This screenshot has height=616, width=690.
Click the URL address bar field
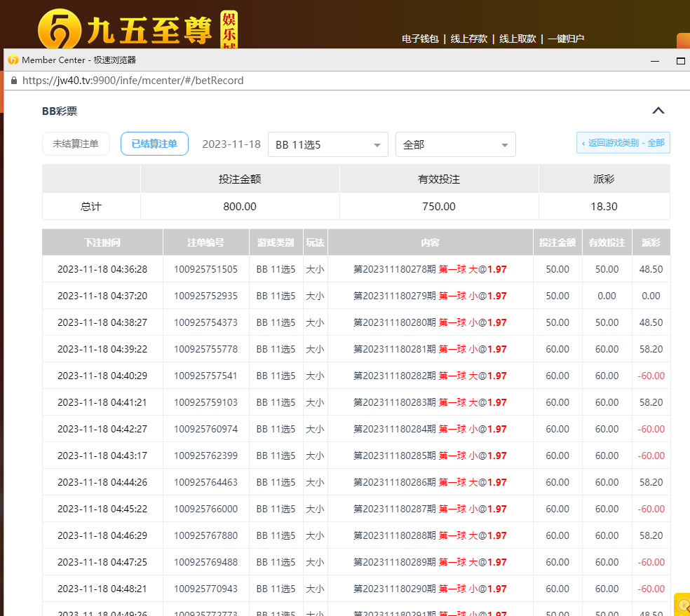pyautogui.click(x=280, y=81)
